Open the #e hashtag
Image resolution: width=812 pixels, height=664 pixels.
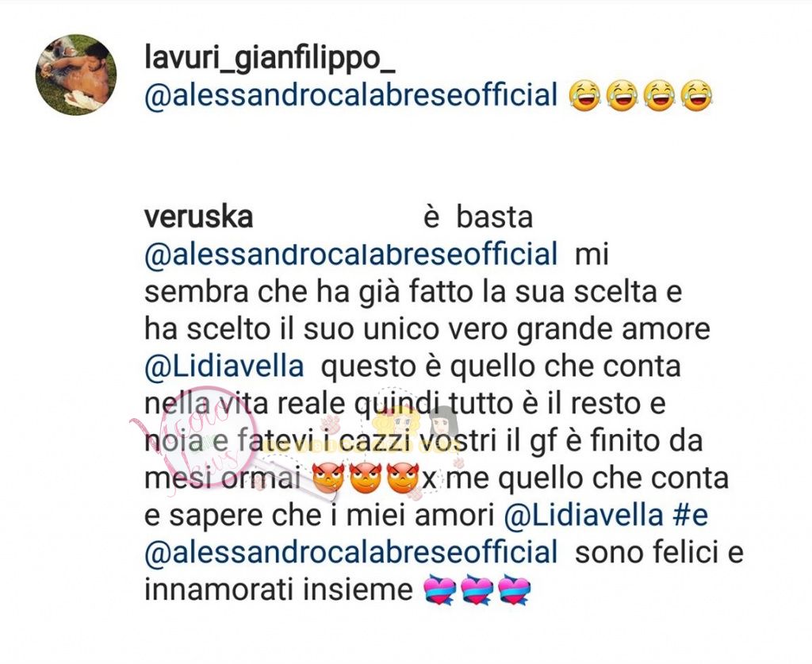(690, 516)
